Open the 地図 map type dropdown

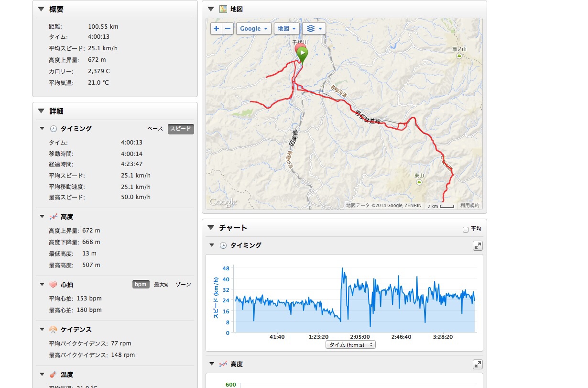287,28
